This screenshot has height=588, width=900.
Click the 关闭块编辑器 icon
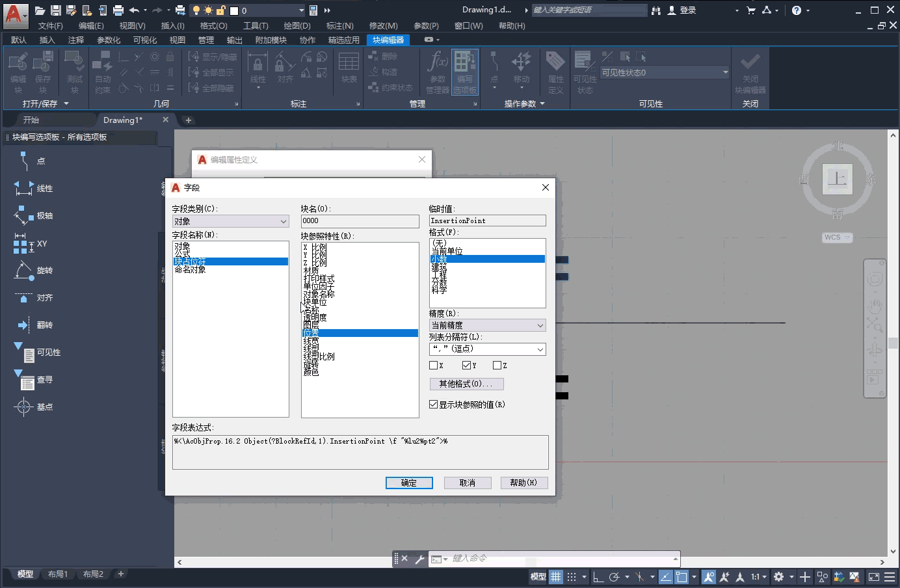(750, 70)
